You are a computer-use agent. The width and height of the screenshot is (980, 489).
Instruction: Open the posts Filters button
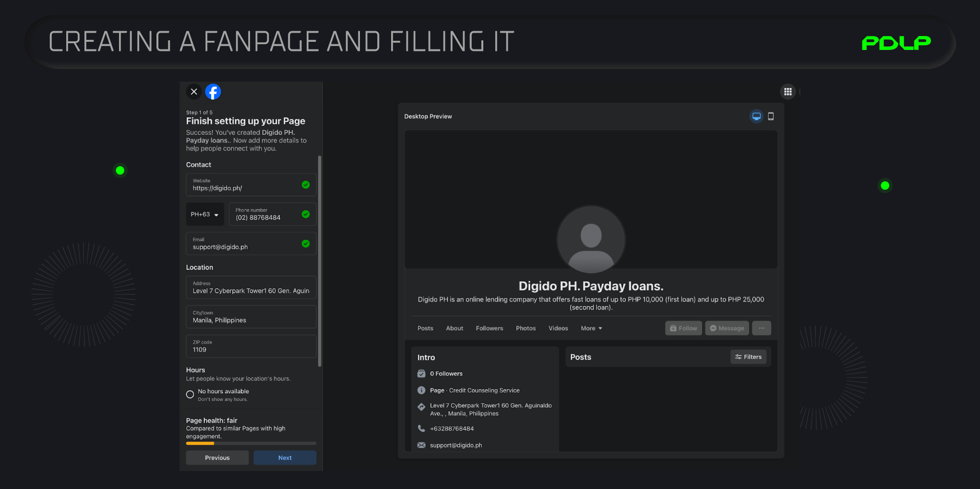click(748, 357)
